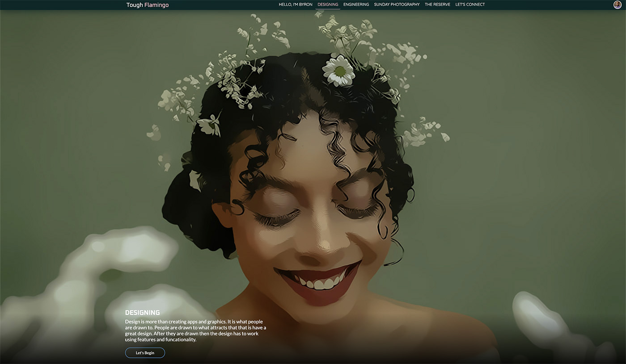626x364 pixels.
Task: Open the user profile avatar
Action: click(618, 4)
